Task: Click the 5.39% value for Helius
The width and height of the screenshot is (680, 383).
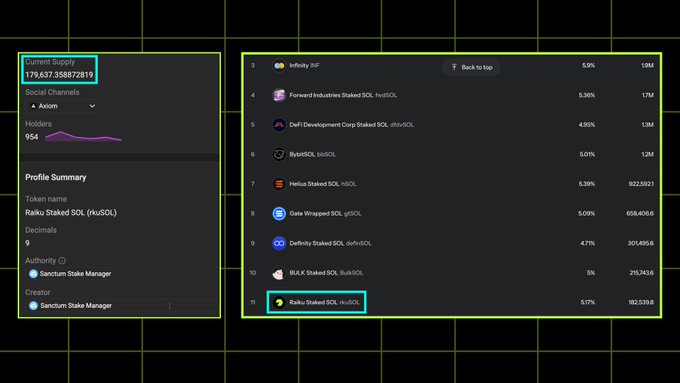Action: pos(587,184)
